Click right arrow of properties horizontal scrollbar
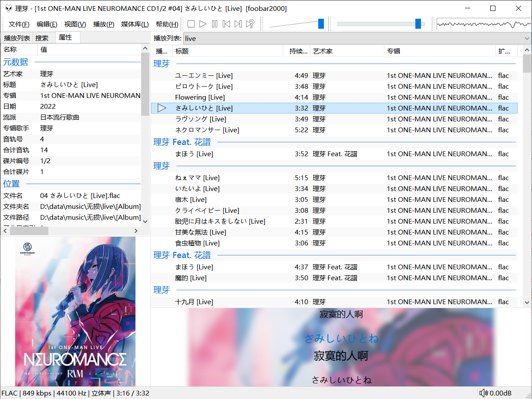This screenshot has height=399, width=532. pyautogui.click(x=136, y=231)
